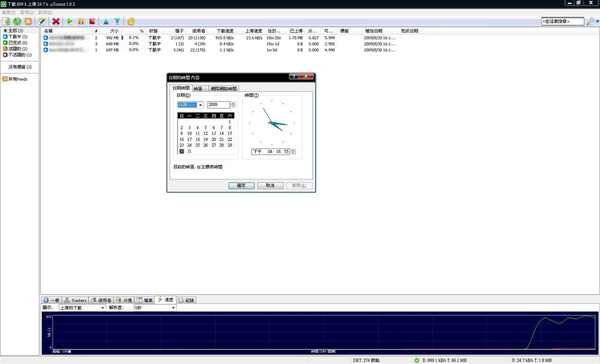Screen dimensions: 600x364
Task: Open the second tab in date dialog
Action: pyautogui.click(x=200, y=88)
